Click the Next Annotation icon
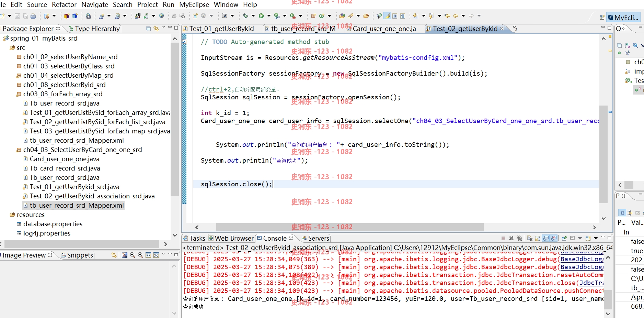Screen dimensions: 644x318 (415, 16)
